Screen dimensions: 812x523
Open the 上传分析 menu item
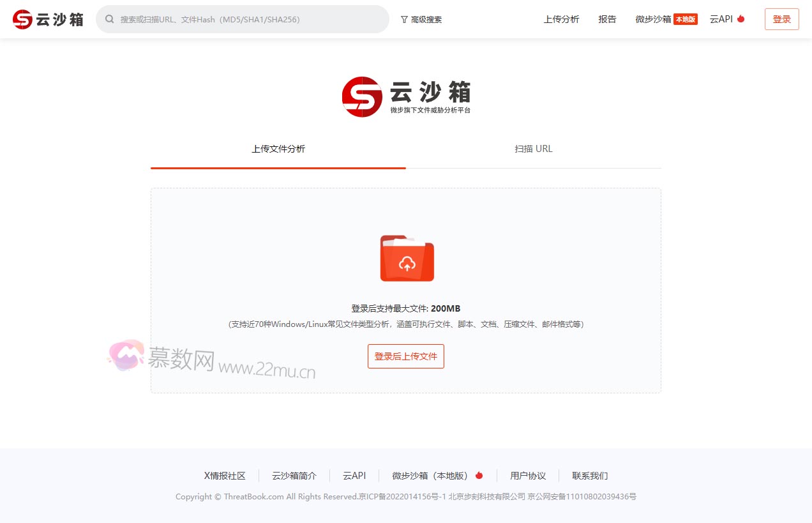561,19
